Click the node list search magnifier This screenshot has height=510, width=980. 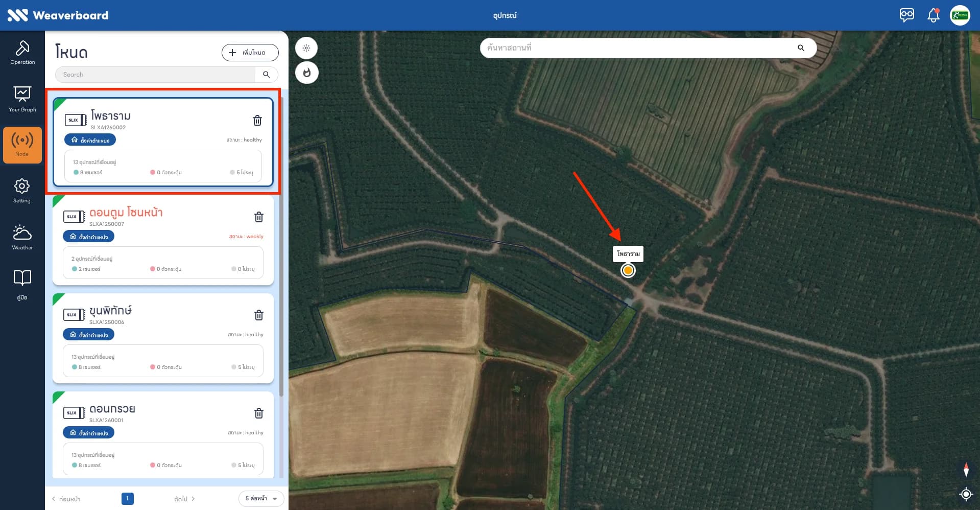266,75
